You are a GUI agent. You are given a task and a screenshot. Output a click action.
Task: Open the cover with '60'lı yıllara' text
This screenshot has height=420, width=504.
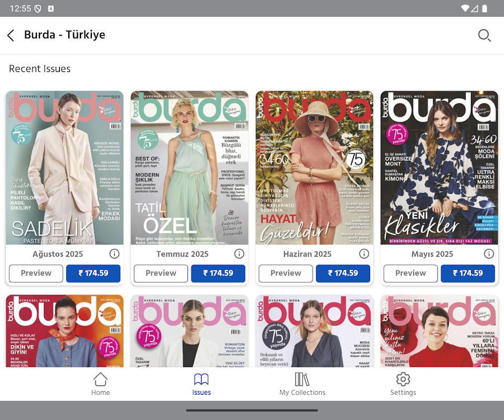pyautogui.click(x=439, y=331)
